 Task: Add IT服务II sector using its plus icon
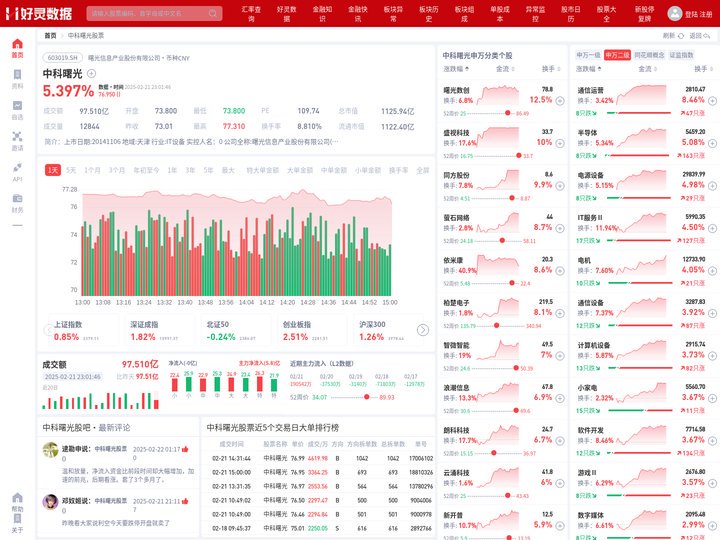click(712, 228)
